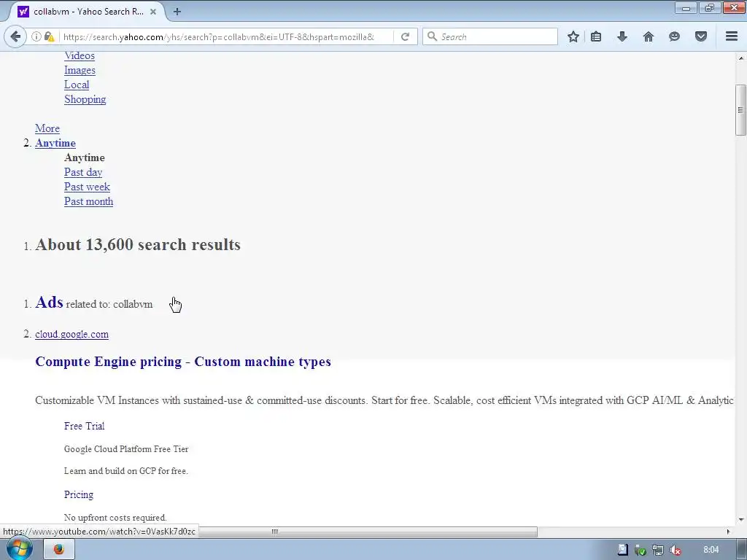Click Google Cloud Platform Free Tier text
The image size is (747, 560).
pyautogui.click(x=126, y=449)
